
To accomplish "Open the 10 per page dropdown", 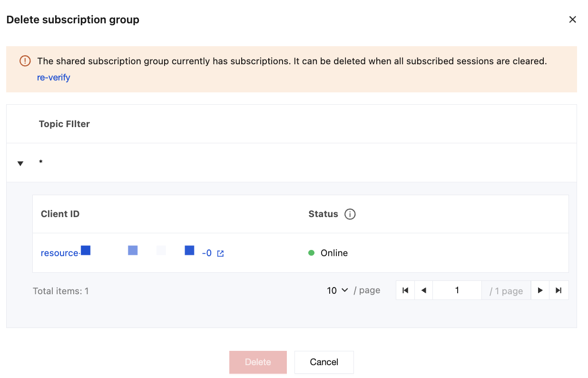I will 338,290.
